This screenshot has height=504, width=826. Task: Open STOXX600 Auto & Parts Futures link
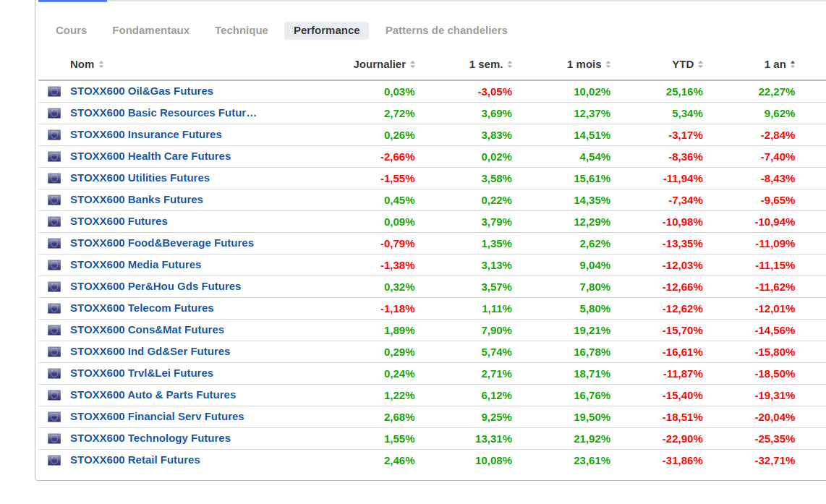tap(153, 395)
